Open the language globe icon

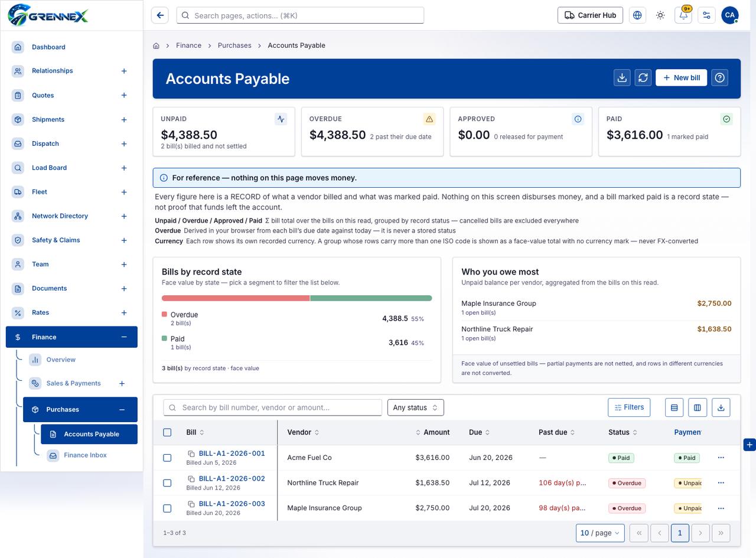tap(637, 15)
